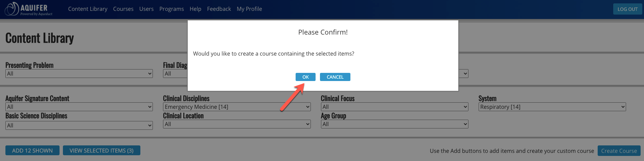The width and height of the screenshot is (644, 161).
Task: Click ADD 12 SHOWN button
Action: click(x=32, y=150)
